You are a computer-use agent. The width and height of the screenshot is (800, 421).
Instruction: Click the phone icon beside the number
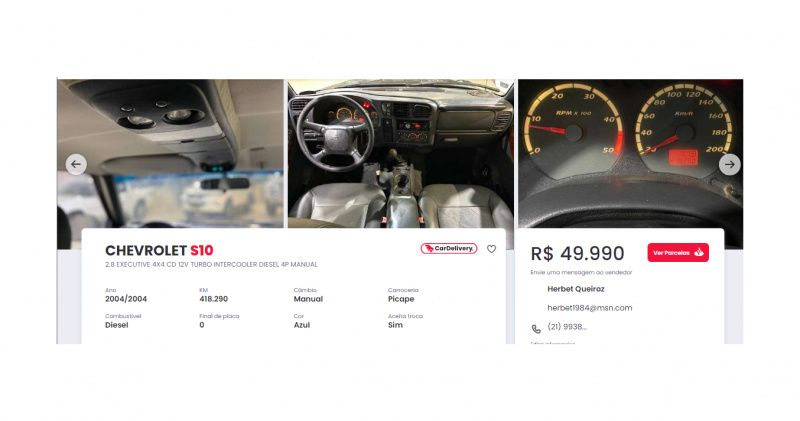pos(536,329)
